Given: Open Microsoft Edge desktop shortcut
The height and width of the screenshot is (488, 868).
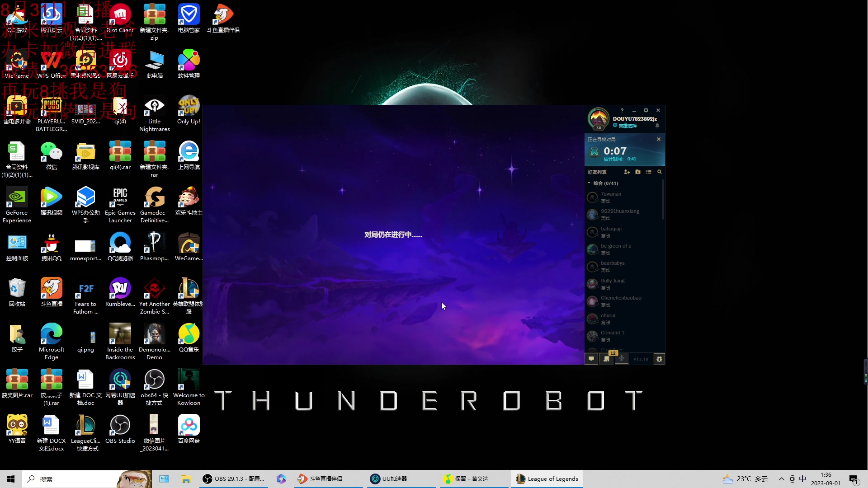Looking at the screenshot, I should click(x=52, y=342).
